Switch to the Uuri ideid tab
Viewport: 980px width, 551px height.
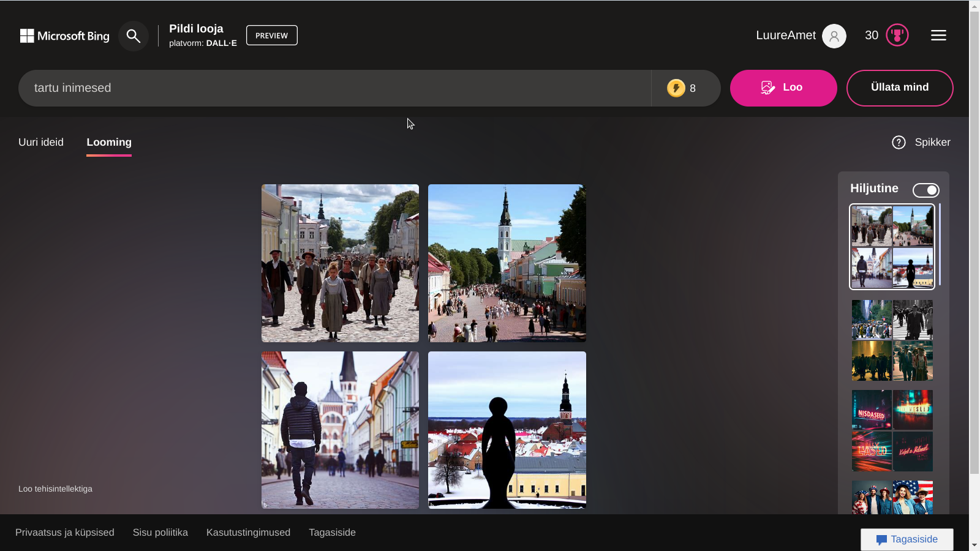coord(41,142)
